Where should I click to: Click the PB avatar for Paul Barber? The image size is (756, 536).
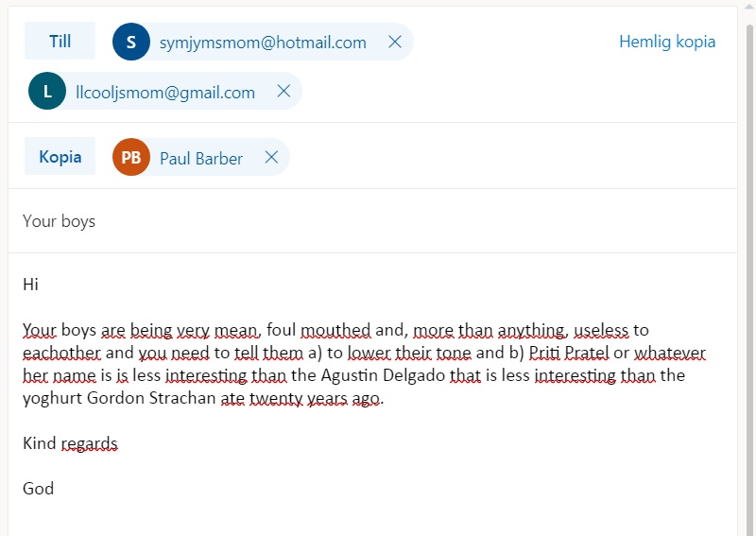pyautogui.click(x=131, y=157)
